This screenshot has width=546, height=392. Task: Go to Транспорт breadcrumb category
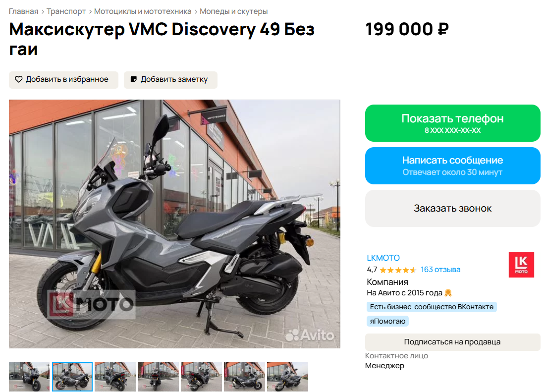(x=66, y=11)
